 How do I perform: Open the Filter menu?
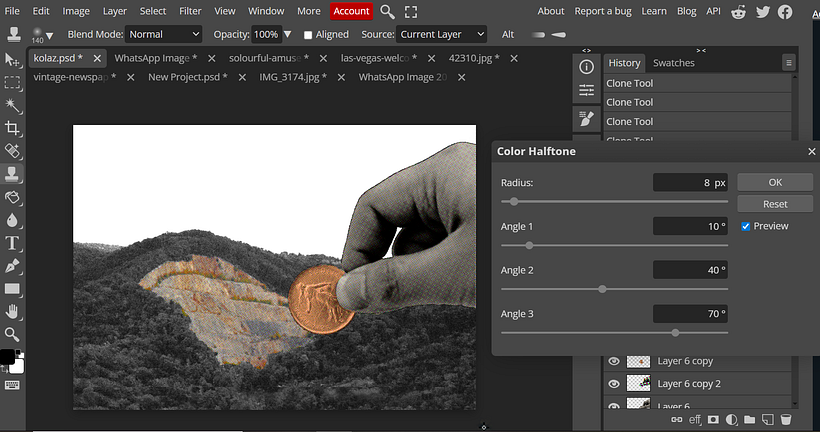coord(190,11)
